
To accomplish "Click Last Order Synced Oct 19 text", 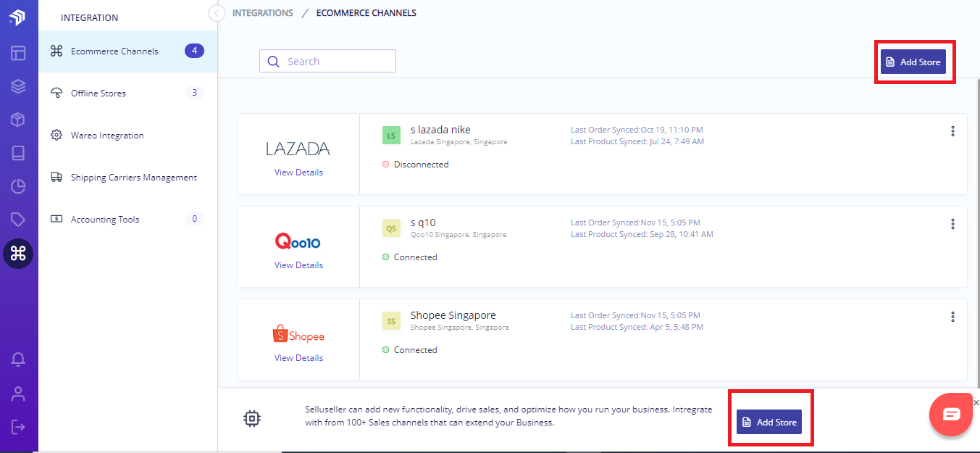I will [x=637, y=130].
